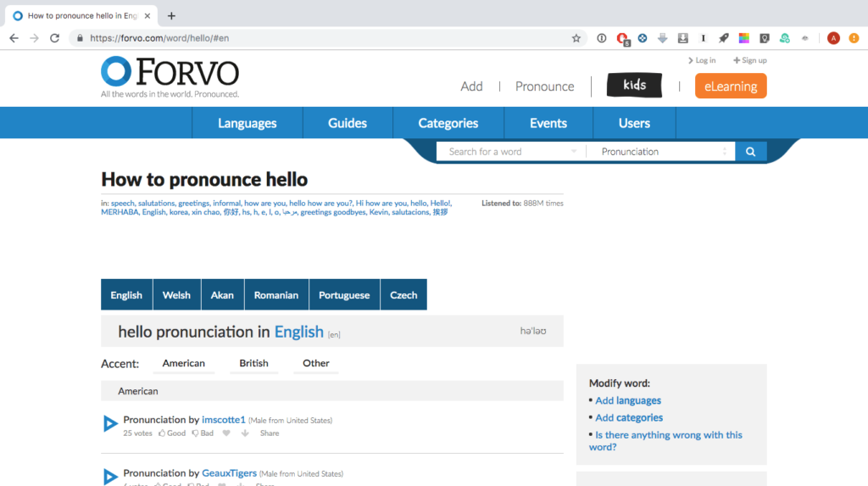Filter by Other accent
Viewport: 868px width, 486px height.
point(316,364)
